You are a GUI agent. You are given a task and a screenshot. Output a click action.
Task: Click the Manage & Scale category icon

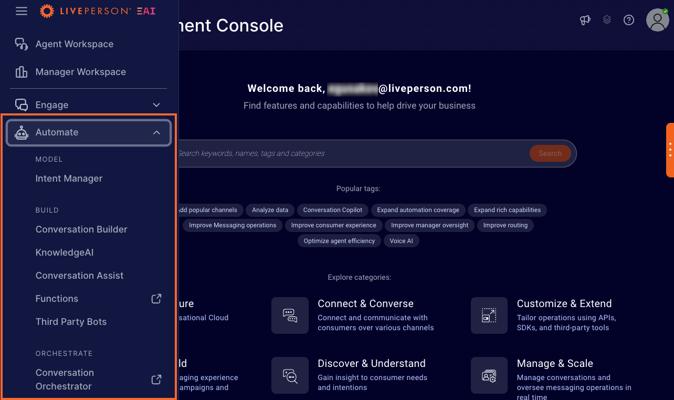pos(489,376)
